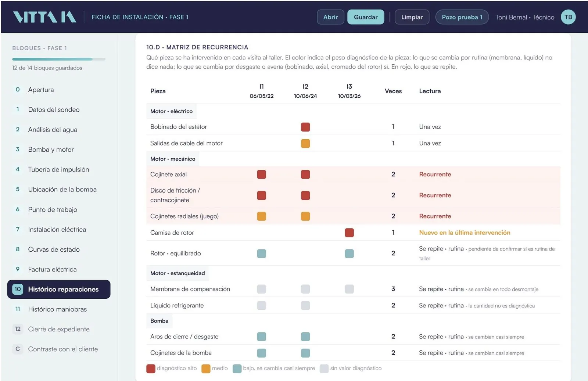588x381 pixels.
Task: Click the grey sin valor diagnóstico swatch
Action: [324, 369]
